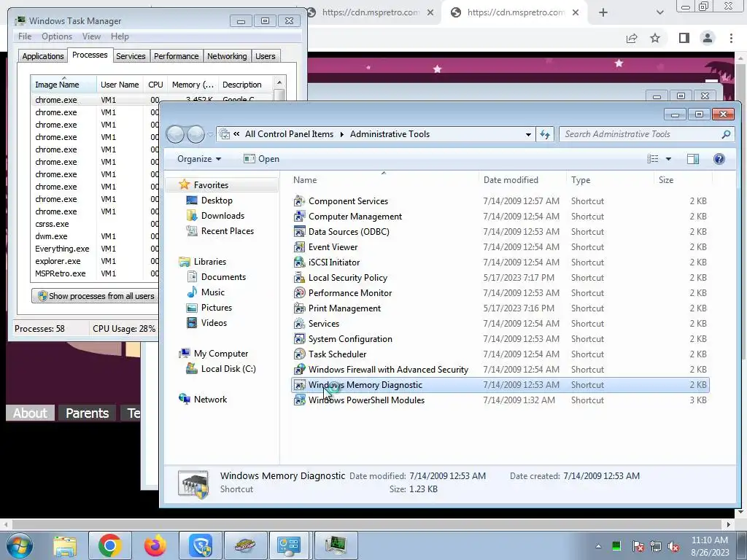The height and width of the screenshot is (560, 747).
Task: Toggle the preview pane icon
Action: pyautogui.click(x=693, y=158)
